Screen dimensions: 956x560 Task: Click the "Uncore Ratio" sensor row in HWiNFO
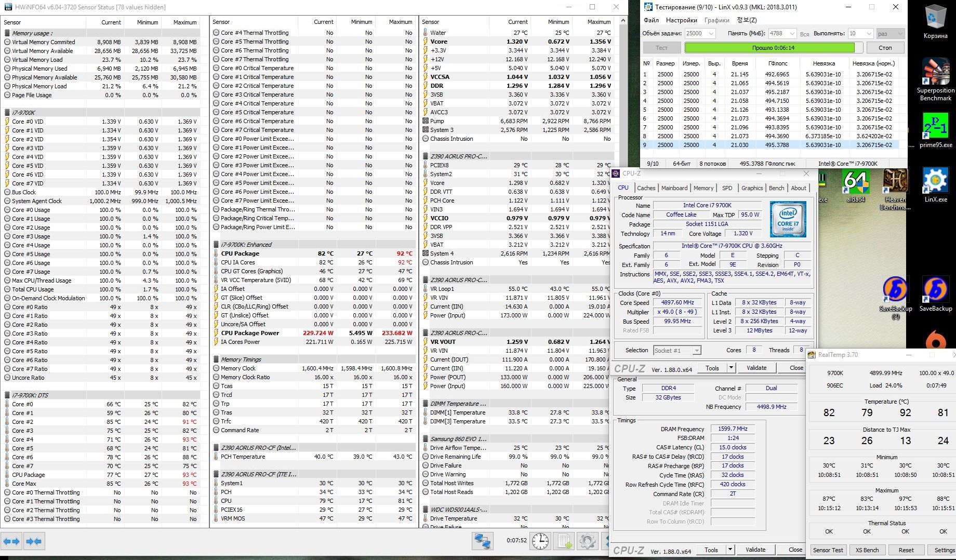click(101, 378)
